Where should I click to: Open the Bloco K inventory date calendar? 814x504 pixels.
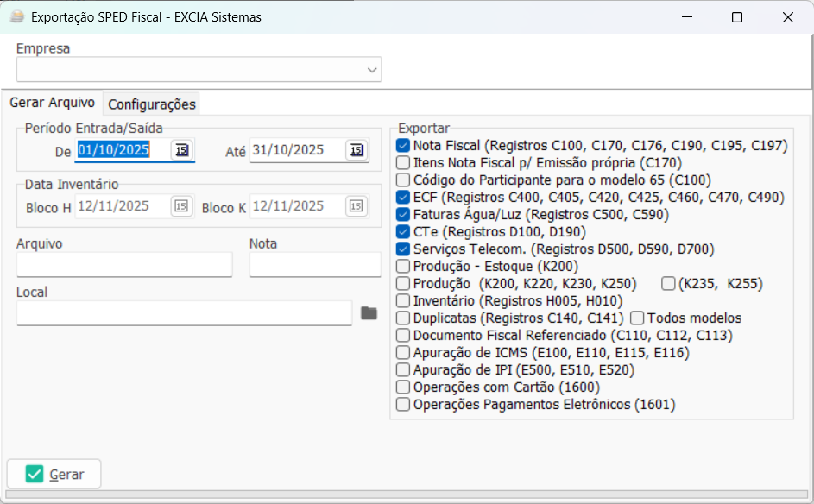pos(356,206)
